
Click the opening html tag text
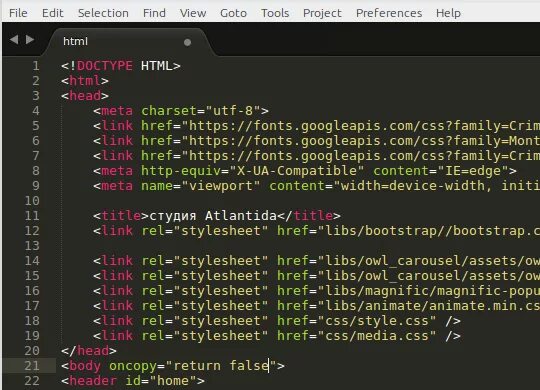(x=85, y=81)
